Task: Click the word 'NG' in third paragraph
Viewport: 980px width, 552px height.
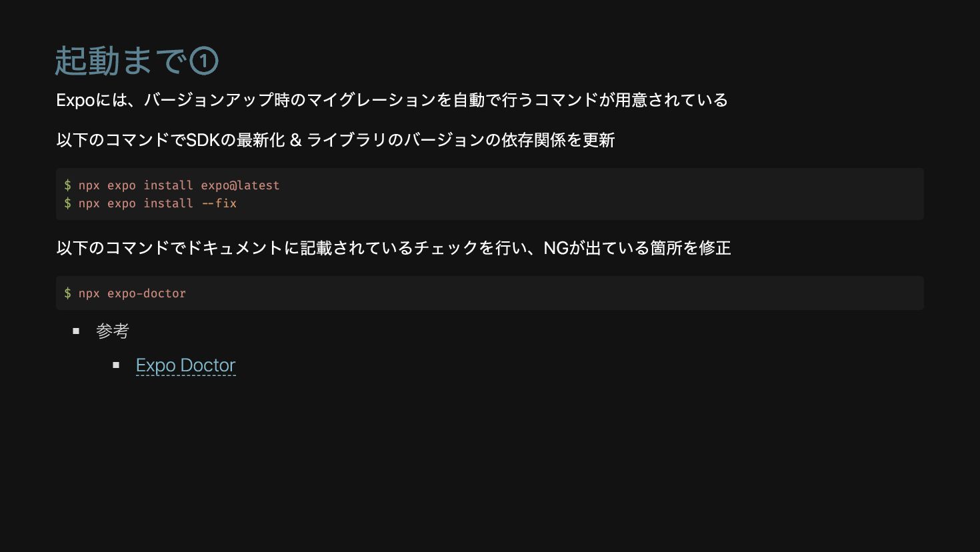Action: (556, 248)
